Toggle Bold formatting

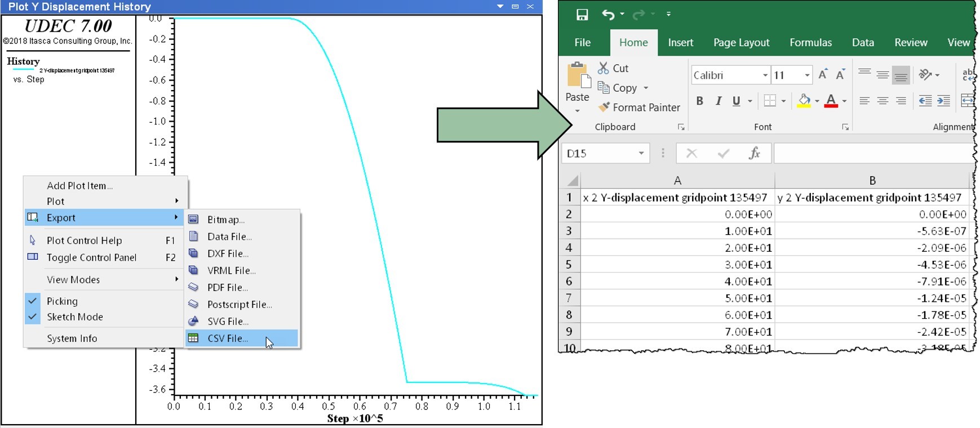click(x=699, y=101)
